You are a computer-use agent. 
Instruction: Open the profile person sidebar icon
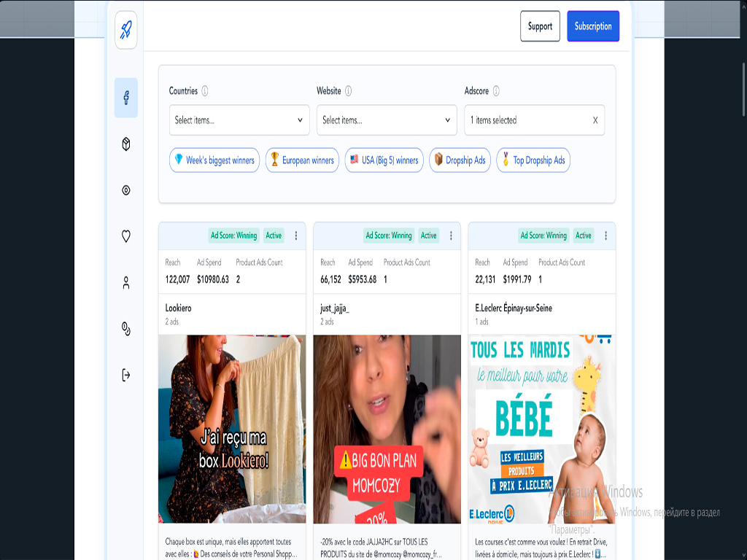pyautogui.click(x=125, y=282)
